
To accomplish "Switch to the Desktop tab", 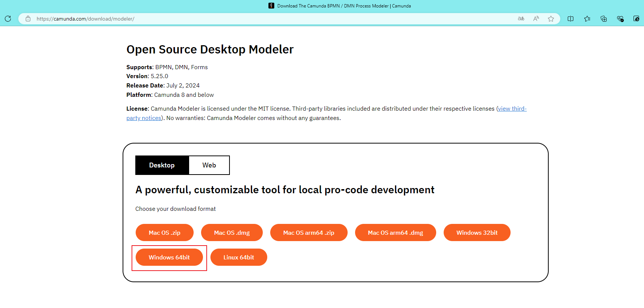I will coord(162,165).
